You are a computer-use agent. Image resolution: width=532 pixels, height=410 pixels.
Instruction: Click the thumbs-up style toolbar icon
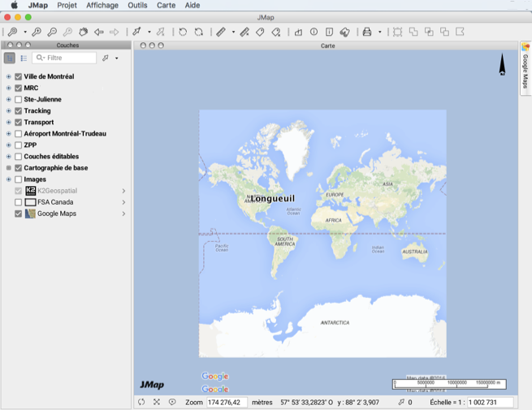(298, 32)
